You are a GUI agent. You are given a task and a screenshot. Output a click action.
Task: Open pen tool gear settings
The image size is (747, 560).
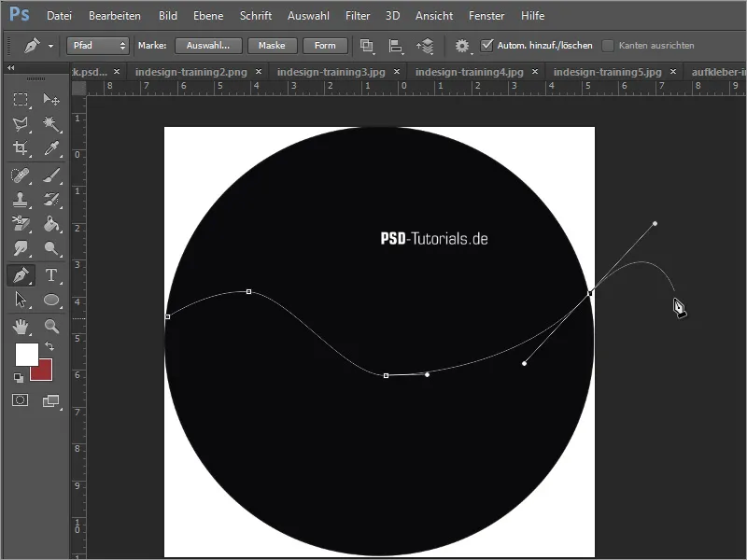(x=462, y=46)
